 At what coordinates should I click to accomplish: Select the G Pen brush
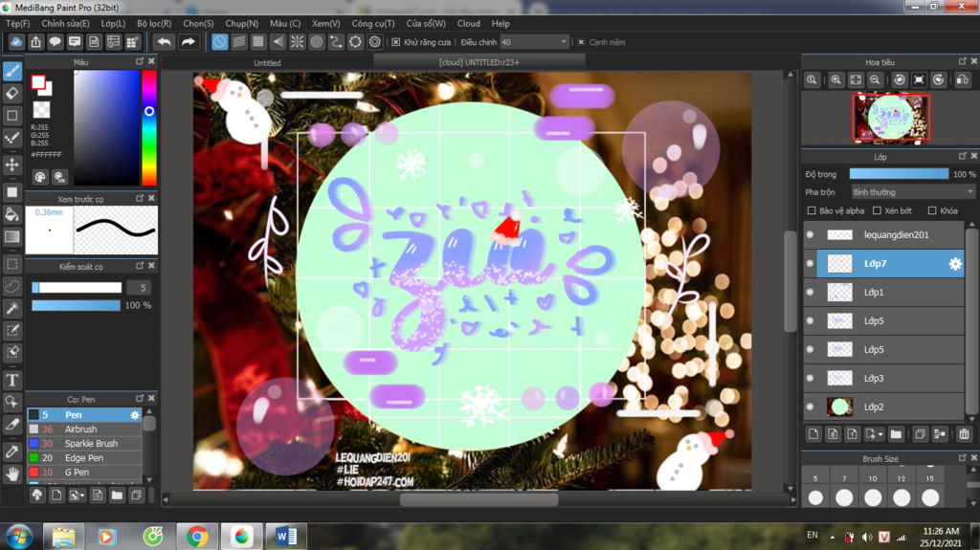84,473
